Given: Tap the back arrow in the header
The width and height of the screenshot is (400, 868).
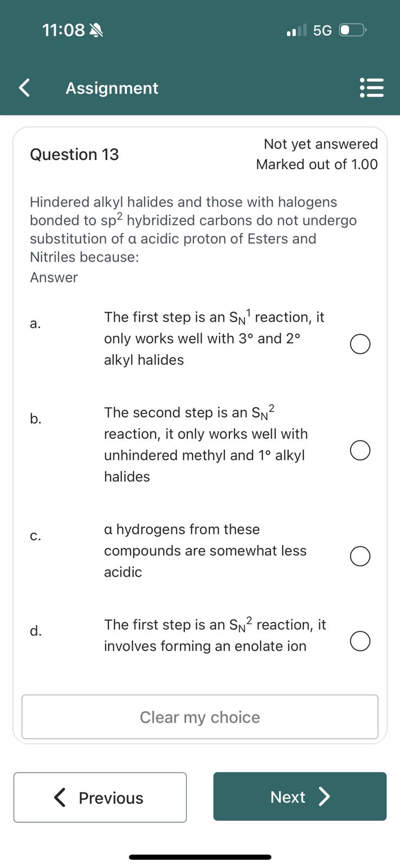Looking at the screenshot, I should point(23,87).
